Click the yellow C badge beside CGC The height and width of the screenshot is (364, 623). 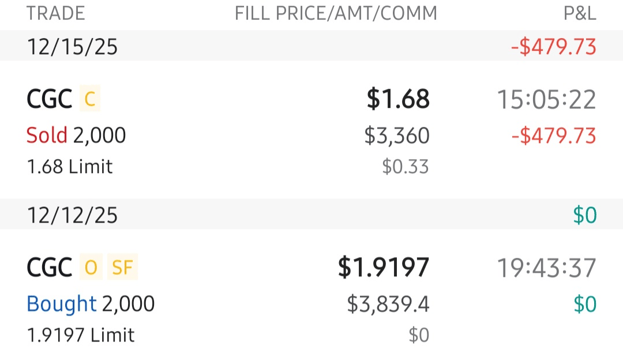[89, 100]
